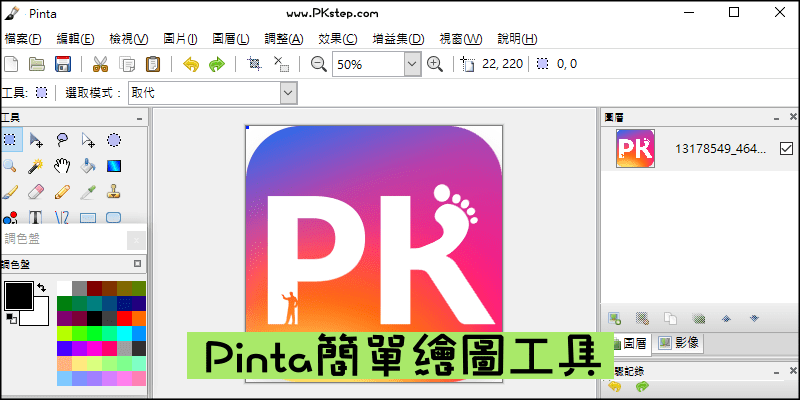
Task: Minimize the layers panel with dash
Action: coord(777,117)
